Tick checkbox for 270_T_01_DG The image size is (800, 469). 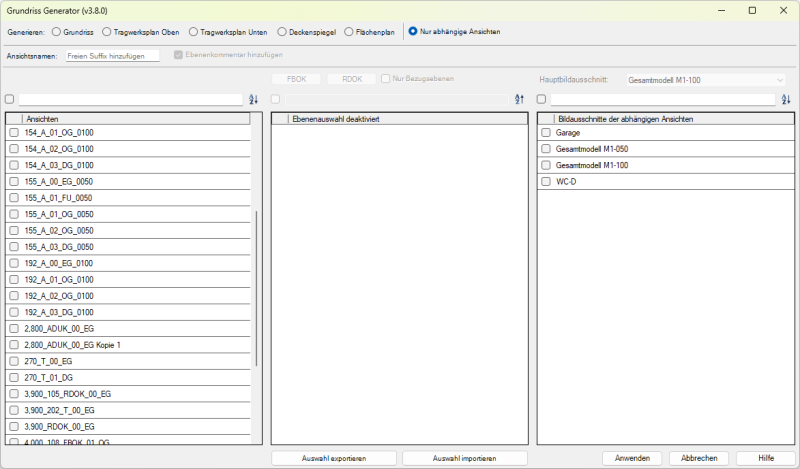tap(14, 378)
